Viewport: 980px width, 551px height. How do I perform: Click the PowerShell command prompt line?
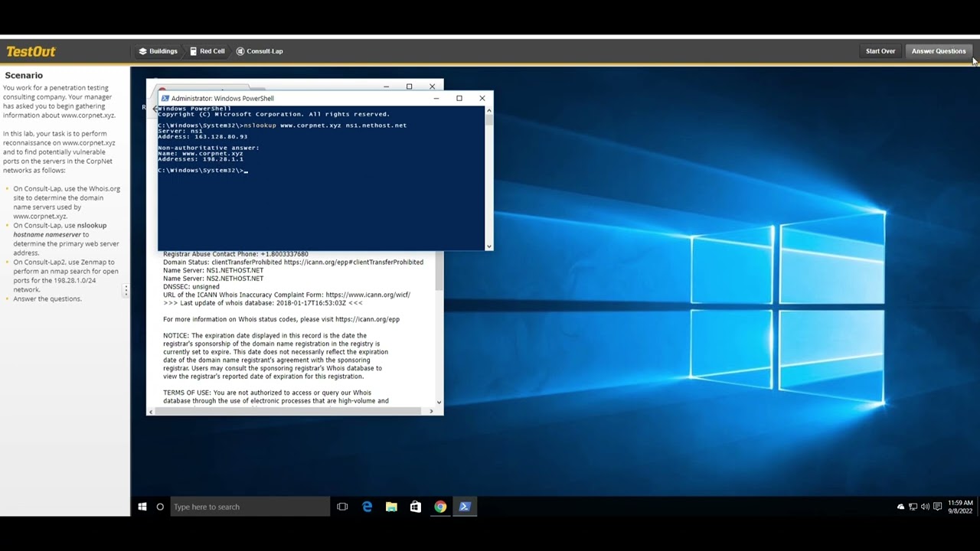(203, 171)
